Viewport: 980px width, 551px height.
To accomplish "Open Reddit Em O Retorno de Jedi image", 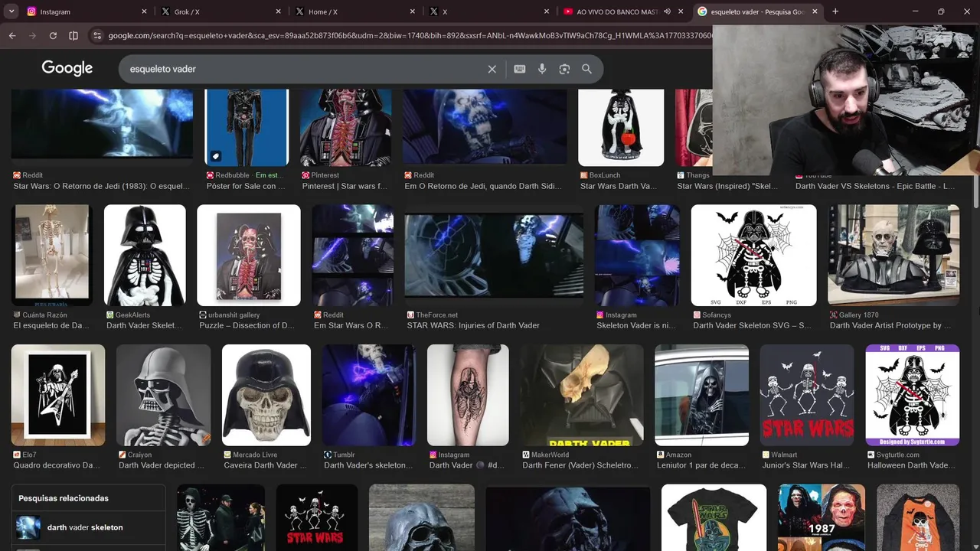I will (x=485, y=128).
